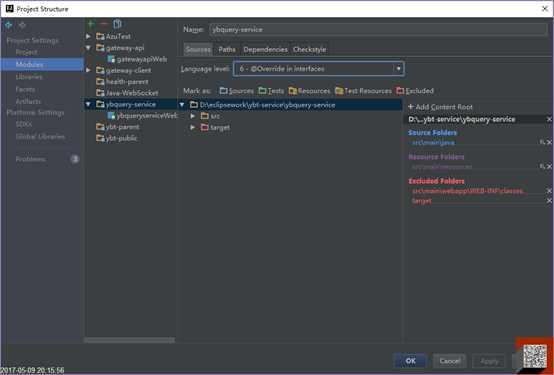Image resolution: width=554 pixels, height=375 pixels.
Task: Close the Project Structure dialog
Action: pos(544,9)
